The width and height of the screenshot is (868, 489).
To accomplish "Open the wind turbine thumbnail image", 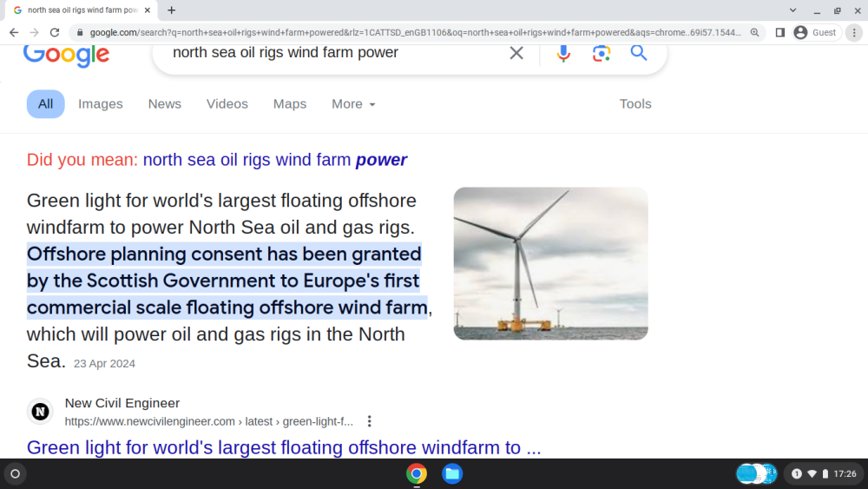I will tap(551, 263).
